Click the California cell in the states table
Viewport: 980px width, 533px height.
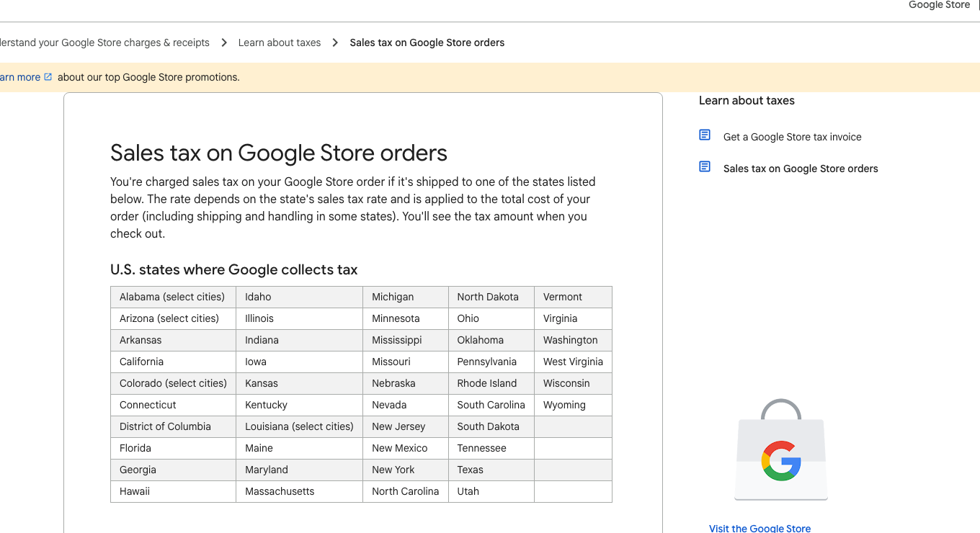[x=142, y=362]
